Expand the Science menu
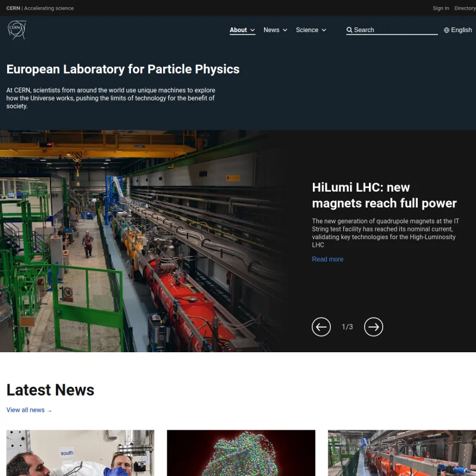The height and width of the screenshot is (476, 476). 311,30
